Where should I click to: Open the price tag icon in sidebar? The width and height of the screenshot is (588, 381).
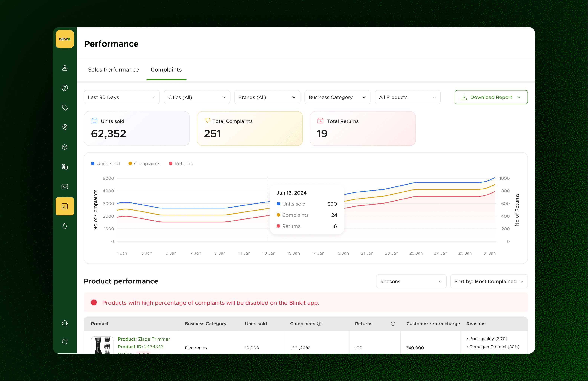[65, 108]
